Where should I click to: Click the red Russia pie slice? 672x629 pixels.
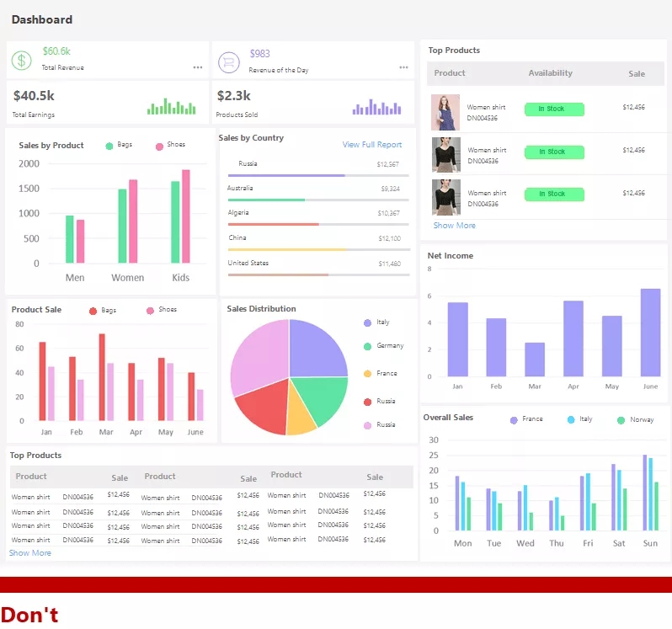(x=265, y=407)
